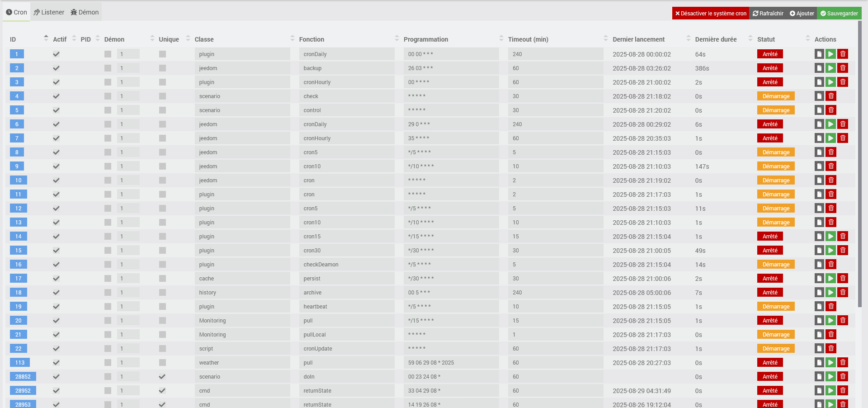Delete script cronUpdate row 22
This screenshot has width=868, height=408.
coord(831,349)
